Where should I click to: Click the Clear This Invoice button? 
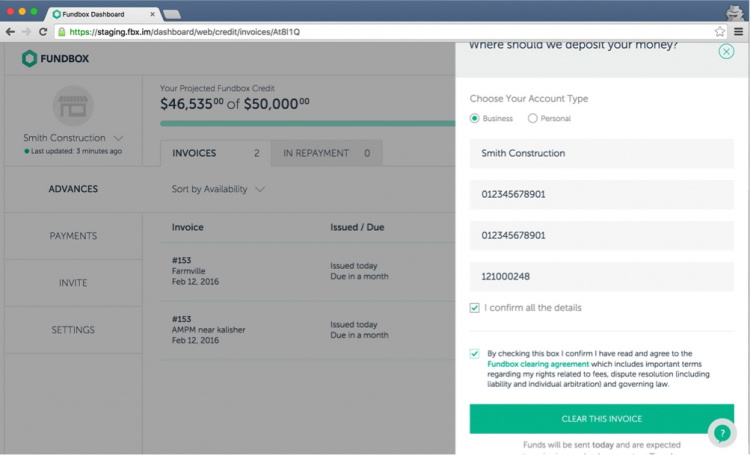[601, 419]
